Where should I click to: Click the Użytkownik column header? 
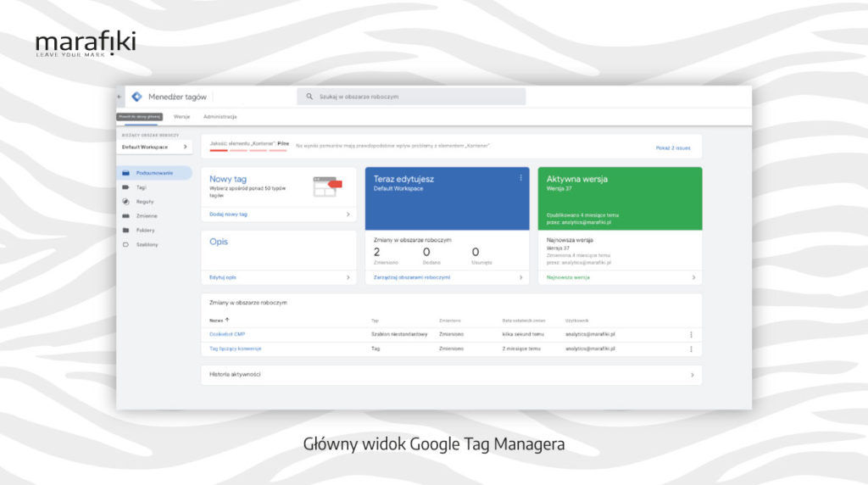[576, 321]
